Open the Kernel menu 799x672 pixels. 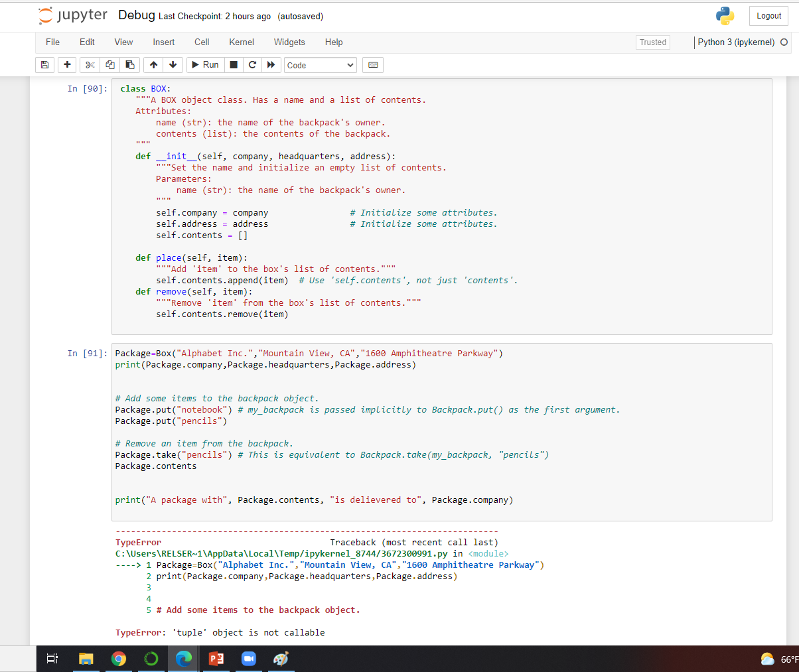[x=242, y=42]
